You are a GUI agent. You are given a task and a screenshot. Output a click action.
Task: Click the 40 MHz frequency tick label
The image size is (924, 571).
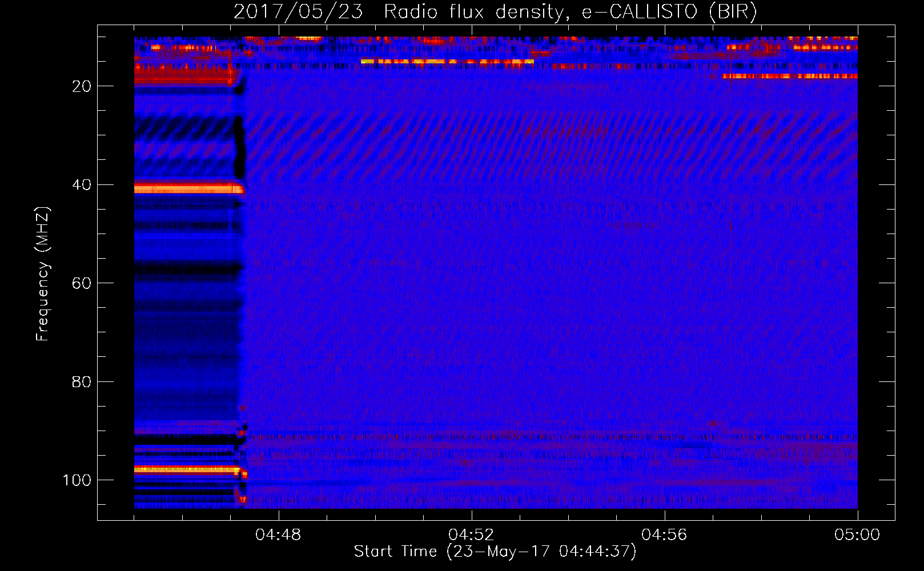click(82, 185)
